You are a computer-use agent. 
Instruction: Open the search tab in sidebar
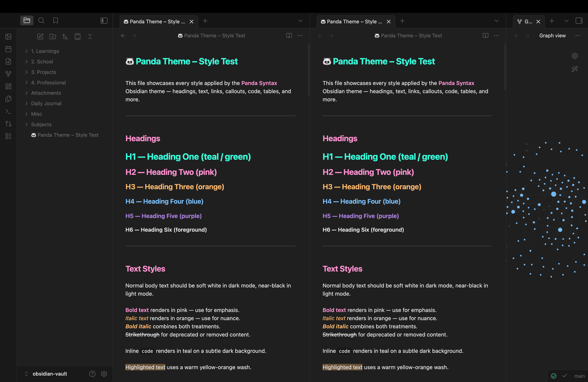[x=41, y=20]
